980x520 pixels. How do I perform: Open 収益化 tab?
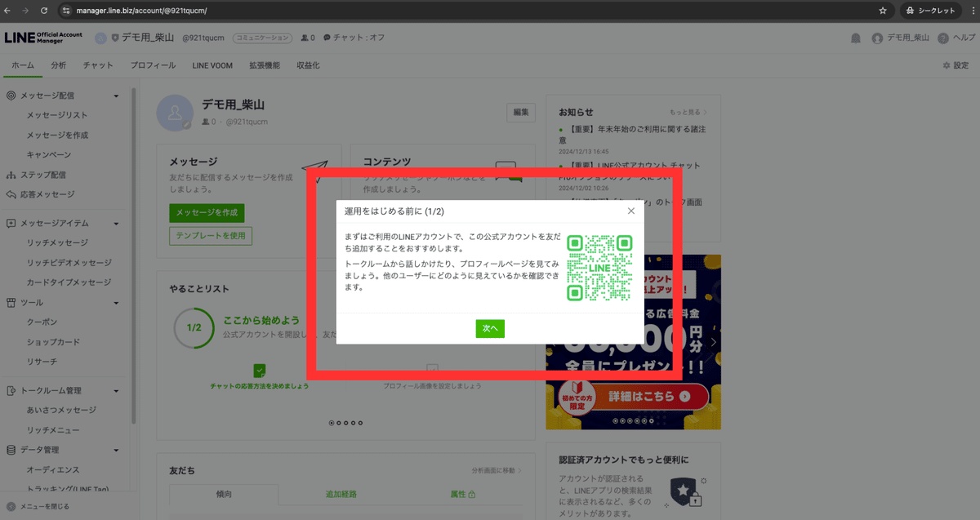point(308,65)
